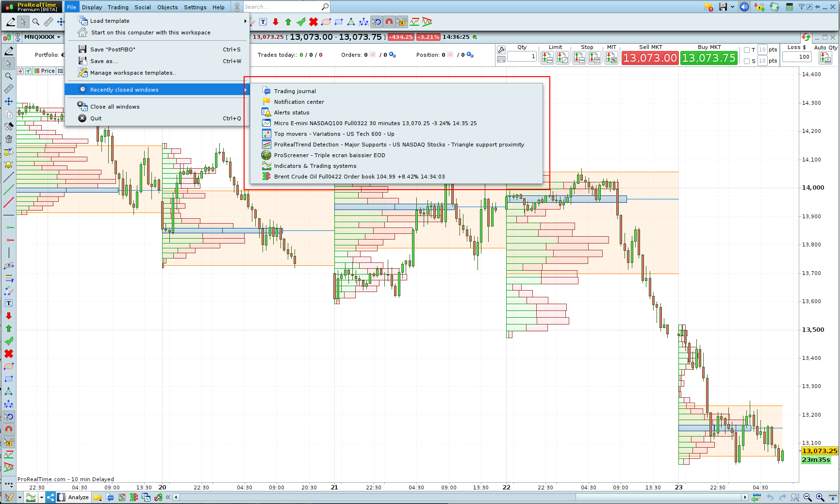Image resolution: width=840 pixels, height=504 pixels.
Task: Choose Close all windows entry
Action: [x=157, y=107]
